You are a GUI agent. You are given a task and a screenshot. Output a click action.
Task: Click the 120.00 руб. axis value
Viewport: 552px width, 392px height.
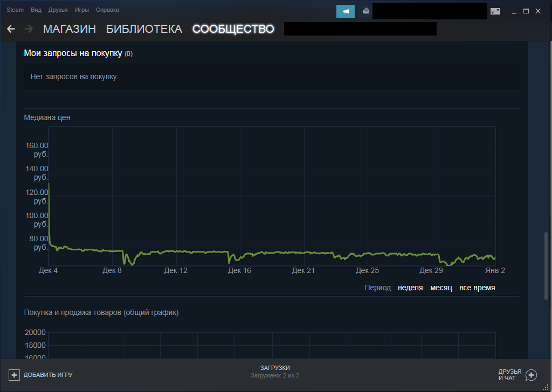(37, 197)
